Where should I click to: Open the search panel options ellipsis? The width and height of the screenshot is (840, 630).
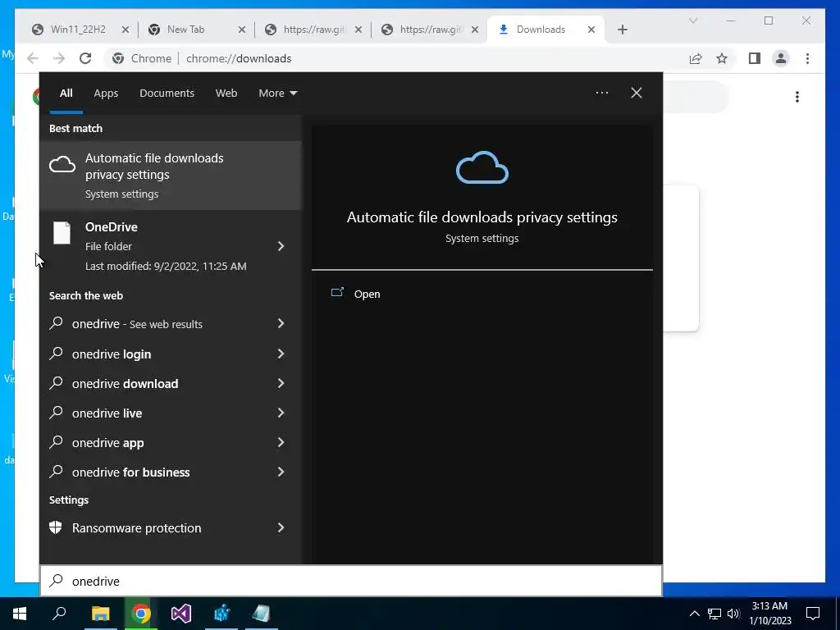pos(601,93)
